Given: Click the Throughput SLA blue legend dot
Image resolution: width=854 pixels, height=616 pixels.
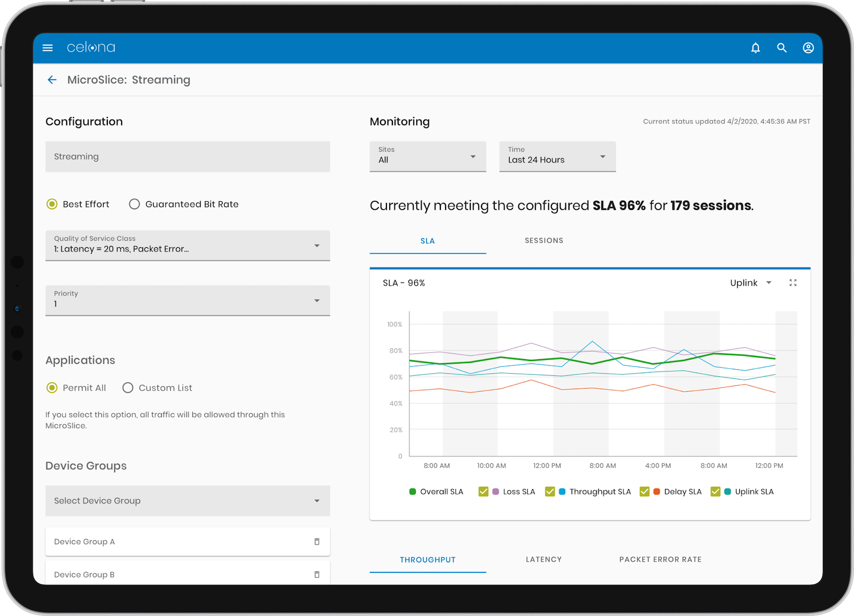Looking at the screenshot, I should tap(562, 492).
